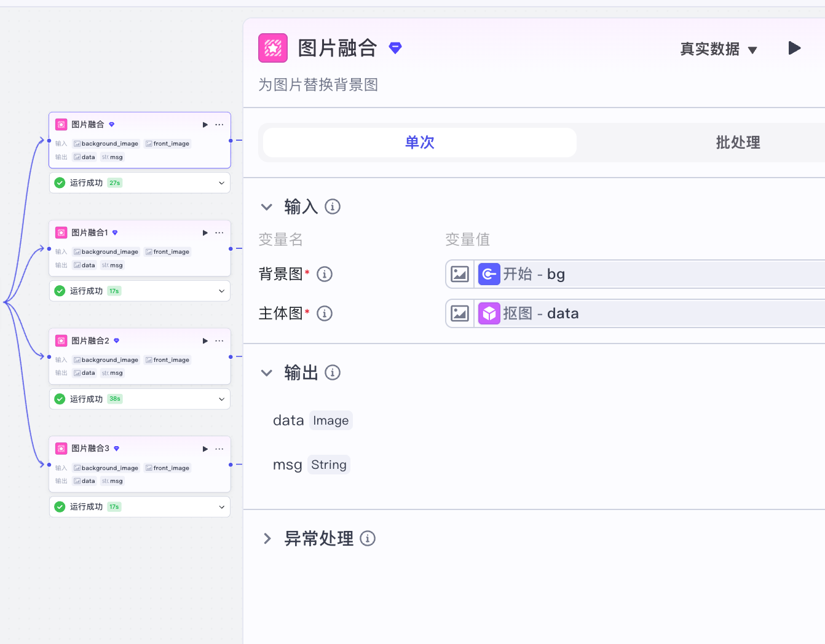Open the more options menu on 图片融合1 node
Viewport: 825px width, 644px height.
219,232
